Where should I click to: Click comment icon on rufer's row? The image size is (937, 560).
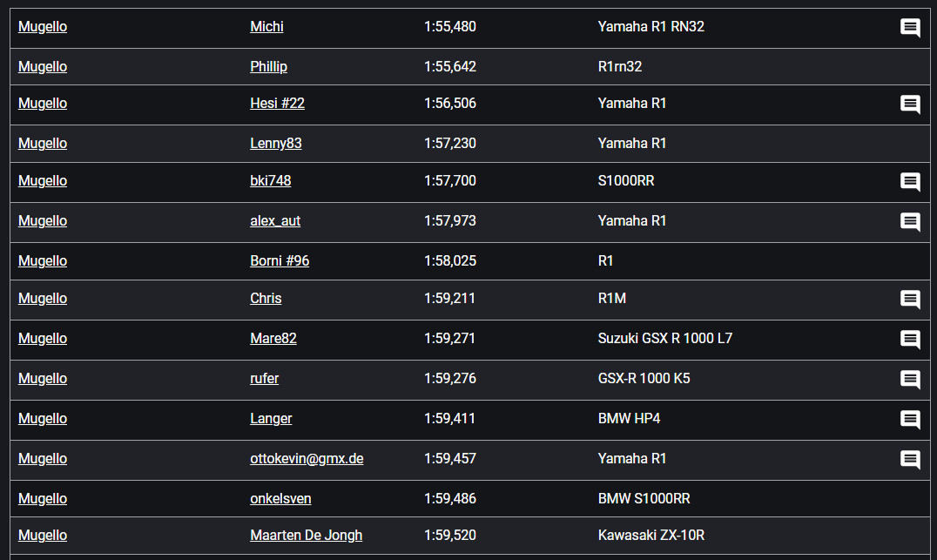click(x=910, y=380)
